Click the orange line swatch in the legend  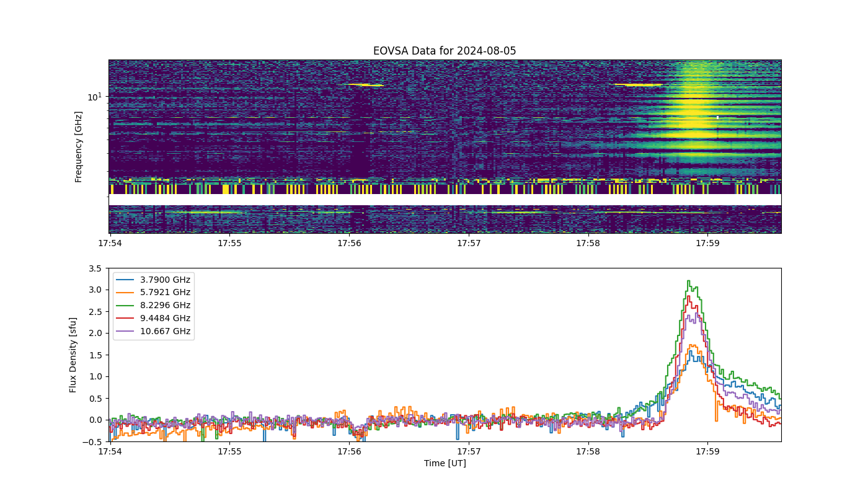point(125,293)
